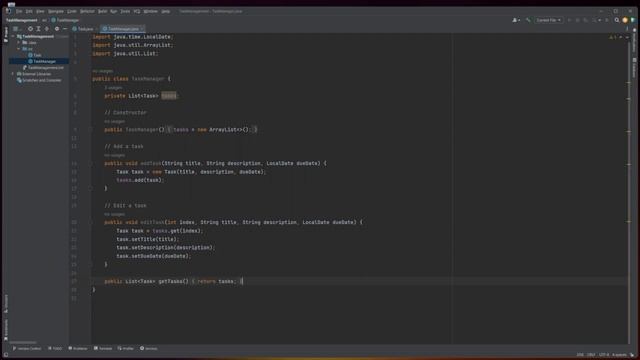
Task: Open Version Control tool window
Action: [27, 349]
